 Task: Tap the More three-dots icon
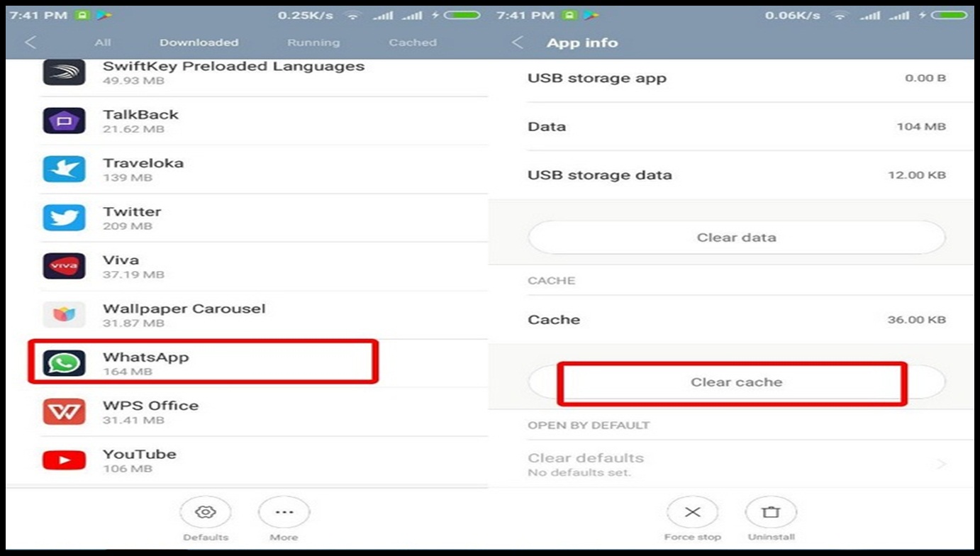pyautogui.click(x=284, y=512)
